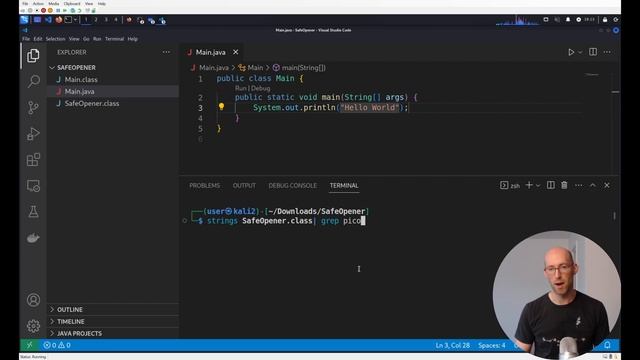Collapse the SAFEOPENER folder section
The width and height of the screenshot is (640, 360).
76,67
